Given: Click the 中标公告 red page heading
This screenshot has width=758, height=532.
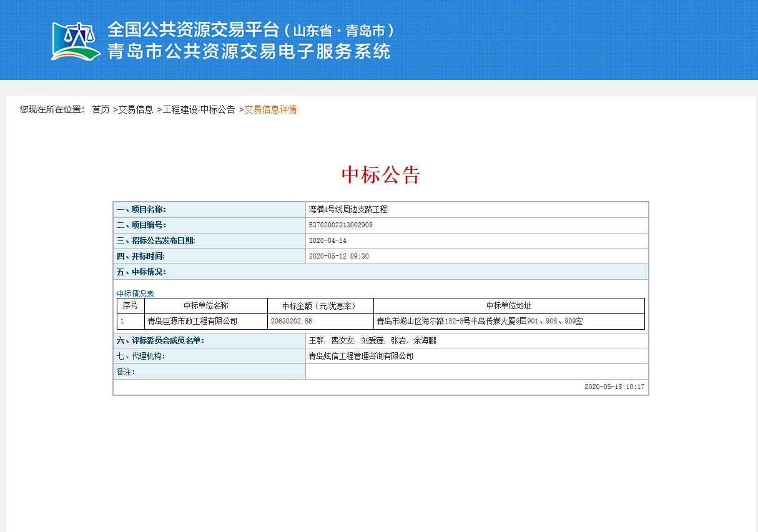Looking at the screenshot, I should click(380, 175).
